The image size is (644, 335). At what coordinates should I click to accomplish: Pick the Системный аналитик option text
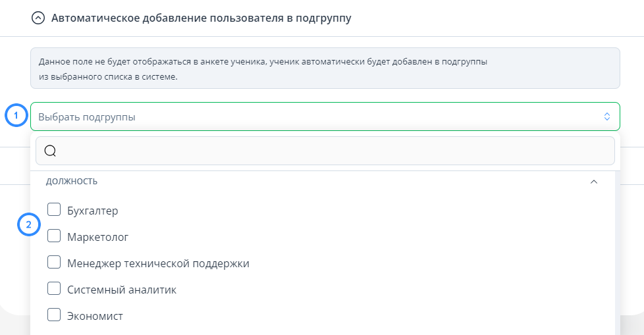pyautogui.click(x=122, y=290)
